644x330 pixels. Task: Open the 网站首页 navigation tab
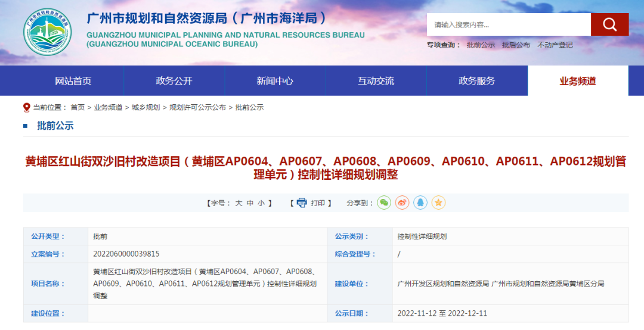coord(73,81)
